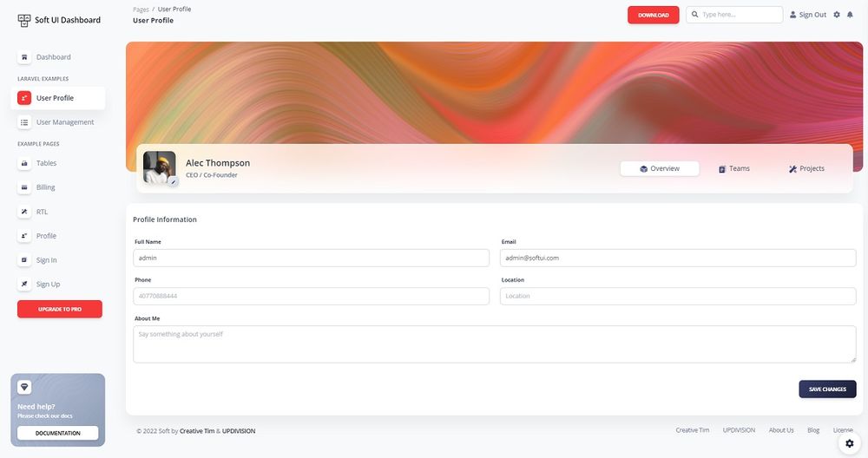Switch to the Overview tab
Viewport: 868px width, 458px height.
pos(660,168)
